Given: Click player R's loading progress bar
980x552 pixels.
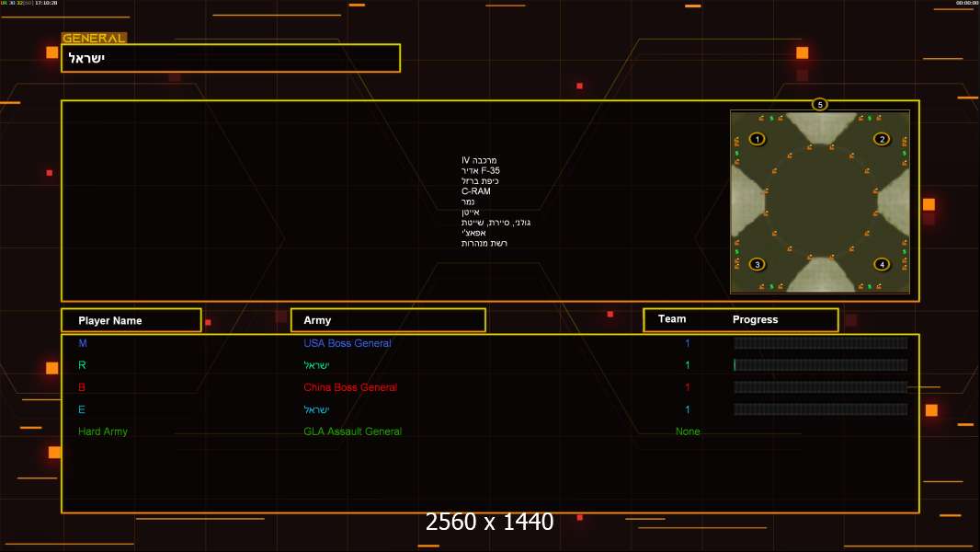Looking at the screenshot, I should (821, 365).
